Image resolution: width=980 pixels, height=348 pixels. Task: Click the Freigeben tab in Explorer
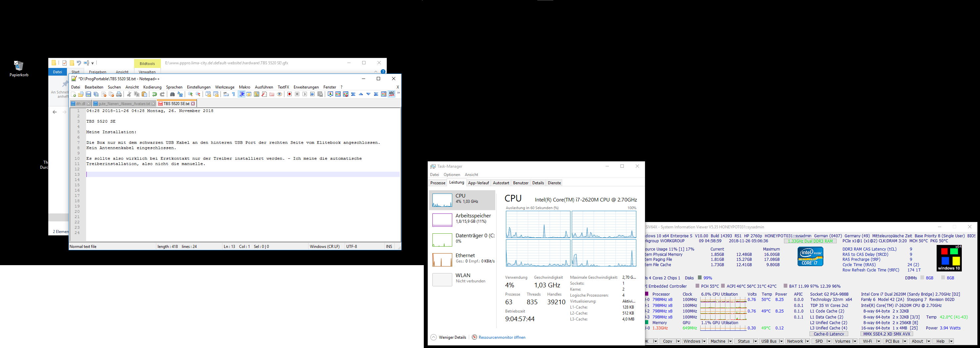coord(97,72)
